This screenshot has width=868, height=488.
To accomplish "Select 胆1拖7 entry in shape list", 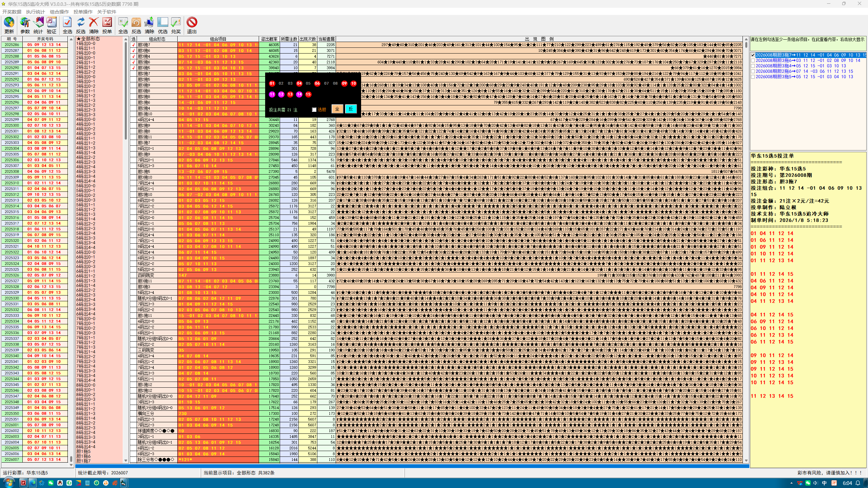I will click(x=83, y=461).
